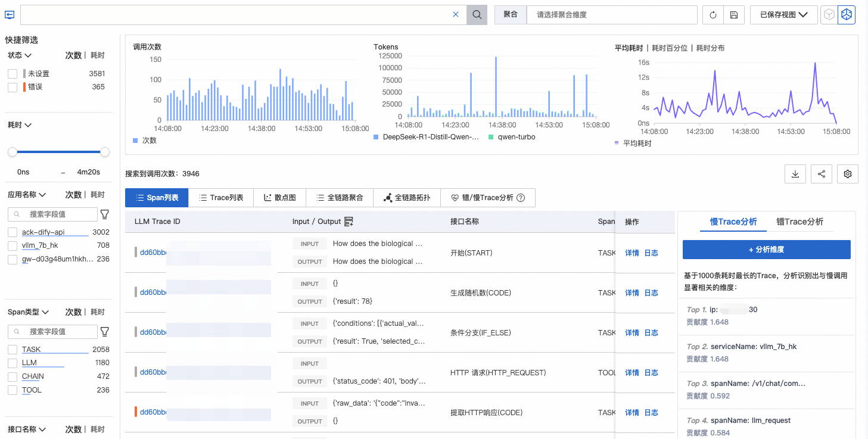Click the magnifier search button
Screen dimensions: 868x439
point(477,15)
